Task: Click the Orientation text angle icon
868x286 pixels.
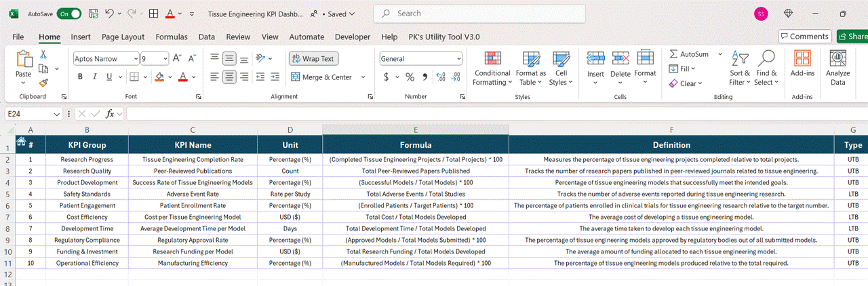Action: [261, 59]
